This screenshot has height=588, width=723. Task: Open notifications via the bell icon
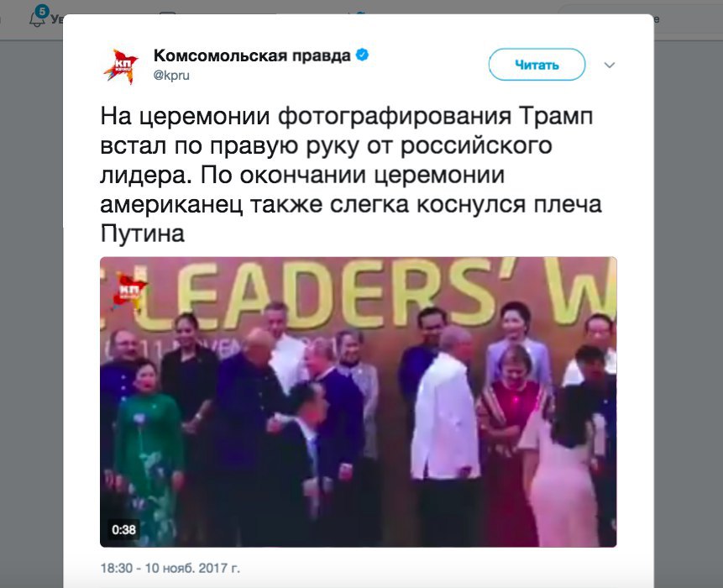[36, 20]
